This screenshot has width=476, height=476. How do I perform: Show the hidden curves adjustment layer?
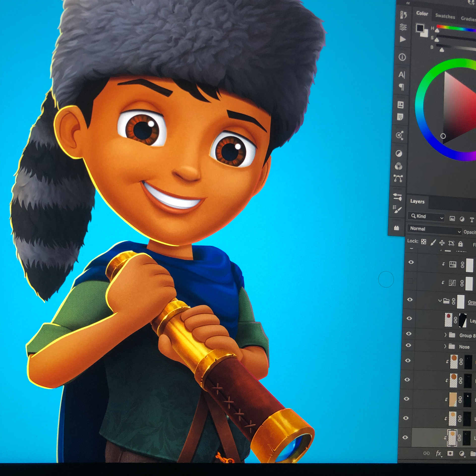coord(410,281)
